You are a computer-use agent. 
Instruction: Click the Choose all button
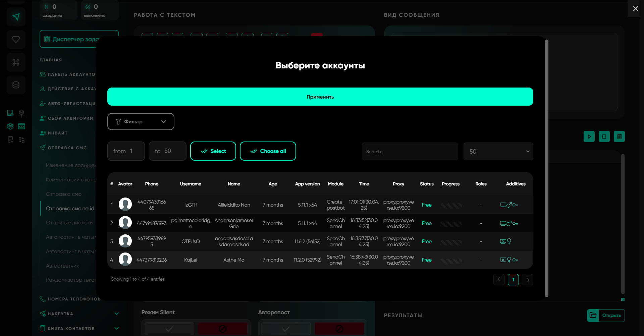coord(268,151)
